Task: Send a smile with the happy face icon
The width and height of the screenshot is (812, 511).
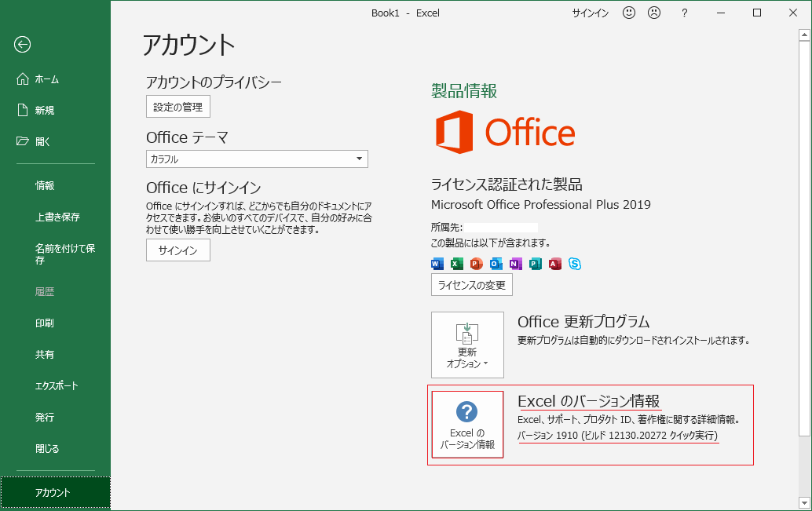Action: [x=629, y=13]
